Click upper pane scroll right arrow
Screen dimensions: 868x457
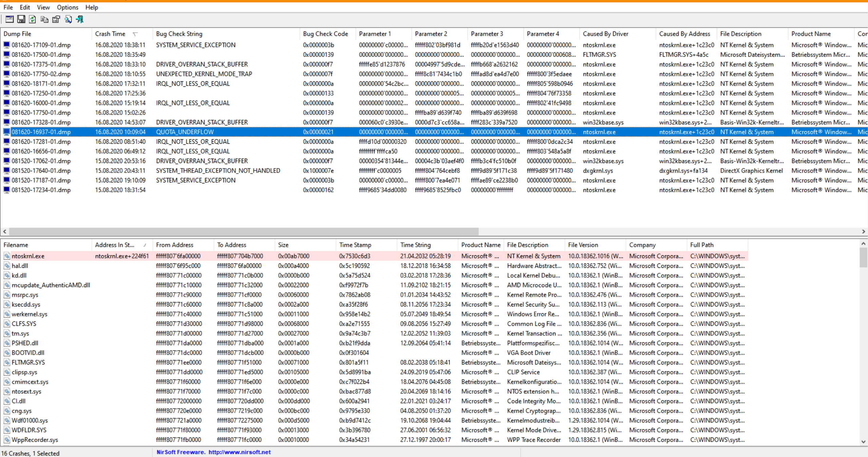pyautogui.click(x=863, y=232)
